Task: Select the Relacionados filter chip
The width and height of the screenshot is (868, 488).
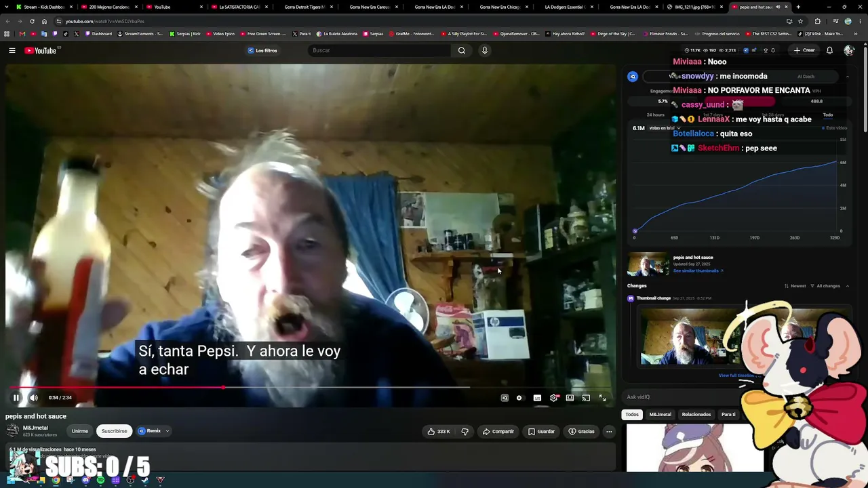Action: coord(696,414)
